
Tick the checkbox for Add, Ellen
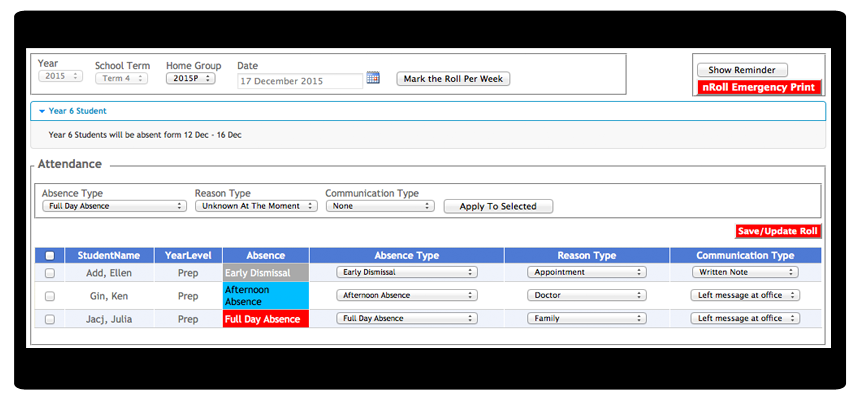tap(50, 273)
